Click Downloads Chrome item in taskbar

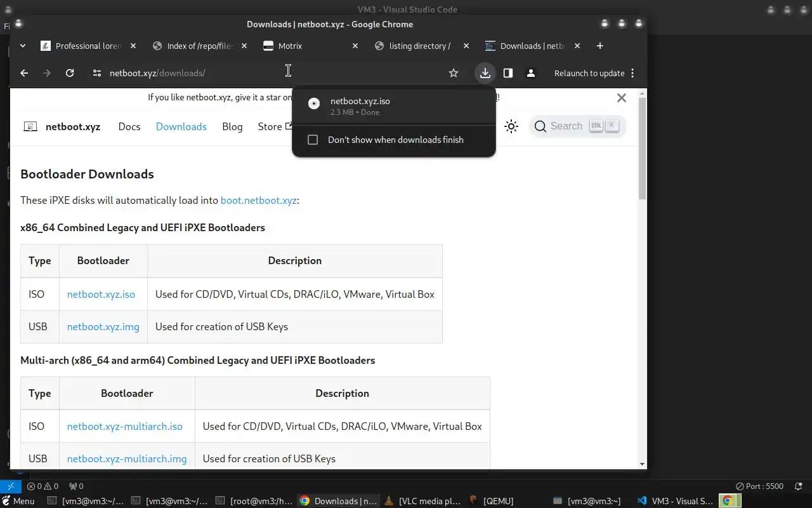pyautogui.click(x=339, y=501)
